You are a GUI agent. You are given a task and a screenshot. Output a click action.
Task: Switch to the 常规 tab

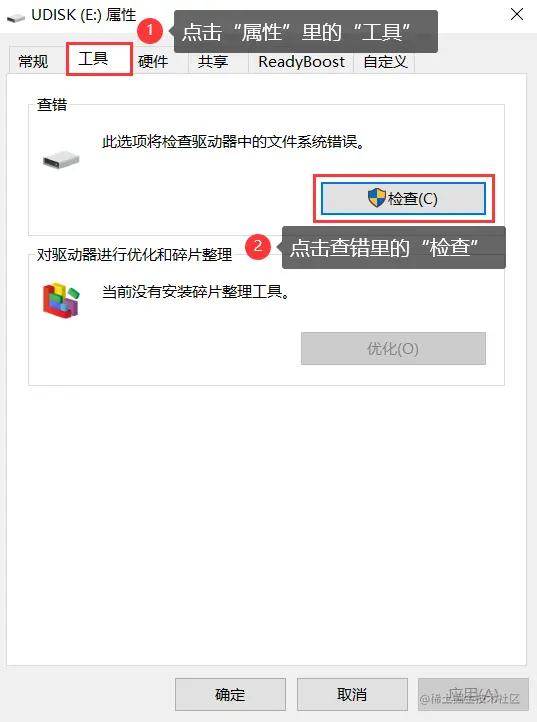(x=33, y=61)
